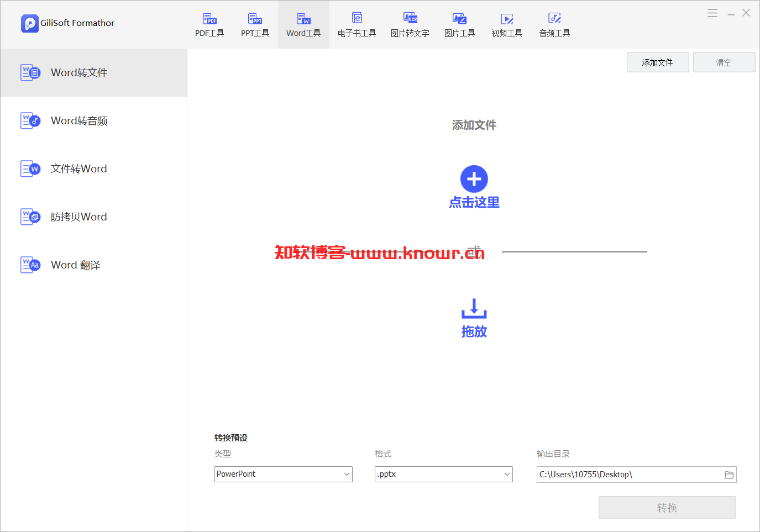This screenshot has width=760, height=532.
Task: Browse output folder via folder icon
Action: point(729,475)
